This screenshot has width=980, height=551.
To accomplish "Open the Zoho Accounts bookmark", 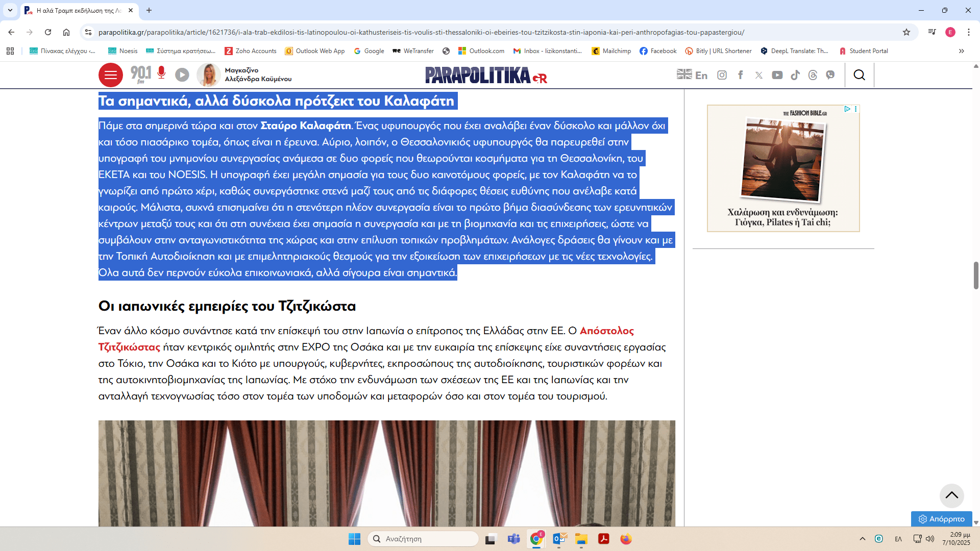I will [x=251, y=51].
